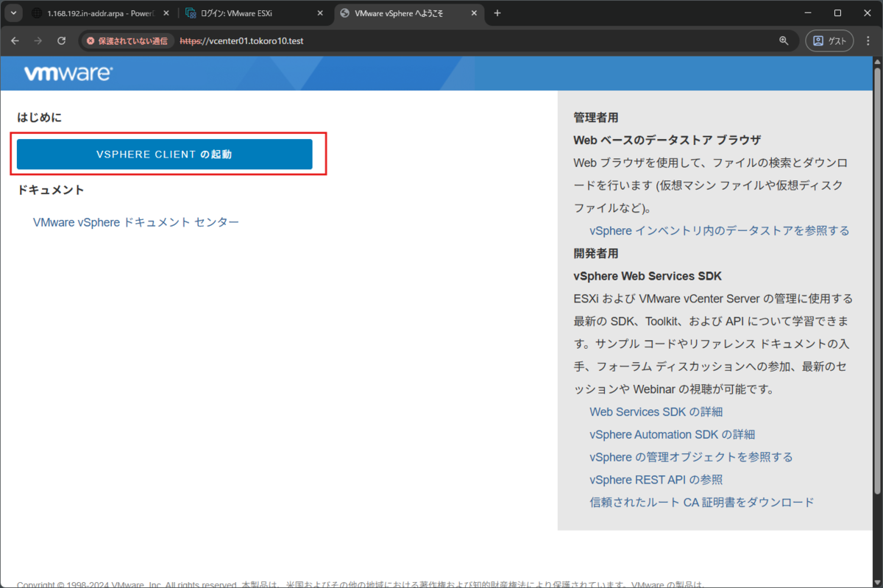Click the page vertical scrollbar
This screenshot has height=588, width=883.
click(x=877, y=280)
